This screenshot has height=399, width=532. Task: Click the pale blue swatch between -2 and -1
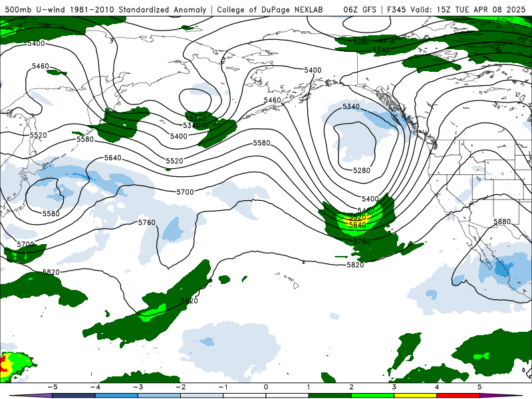(x=202, y=396)
